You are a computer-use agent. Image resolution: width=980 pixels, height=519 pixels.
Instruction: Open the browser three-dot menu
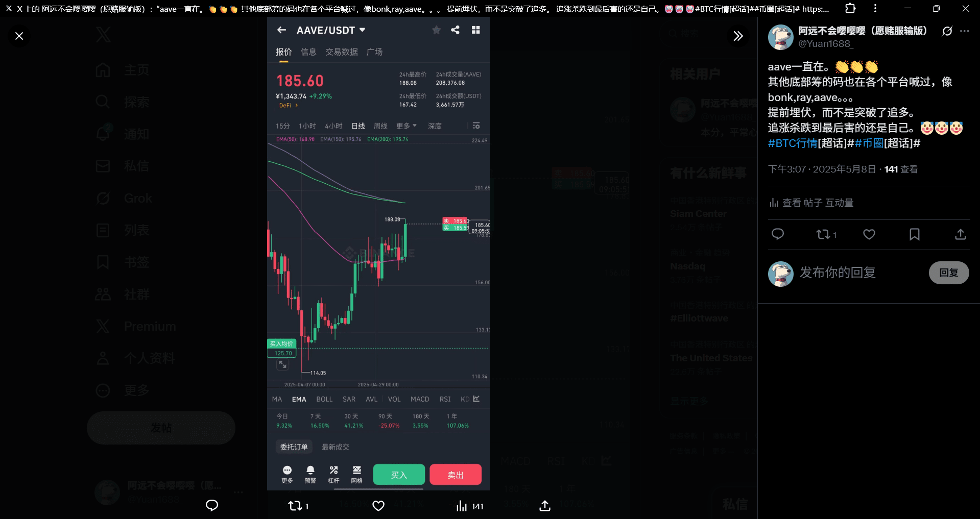point(875,8)
